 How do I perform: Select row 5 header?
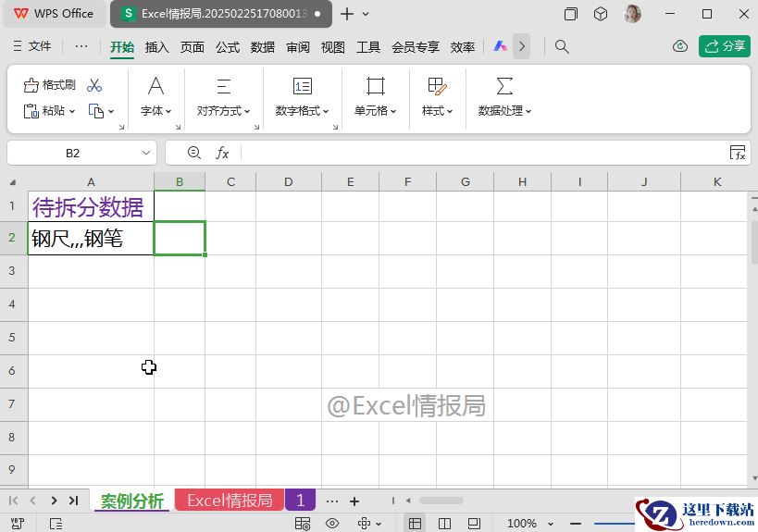coord(12,338)
